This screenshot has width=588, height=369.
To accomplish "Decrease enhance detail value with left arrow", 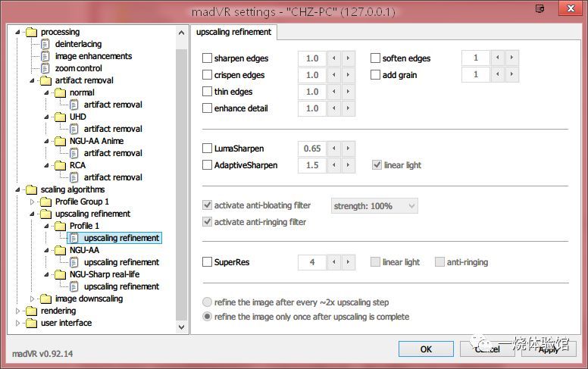I will pyautogui.click(x=333, y=108).
